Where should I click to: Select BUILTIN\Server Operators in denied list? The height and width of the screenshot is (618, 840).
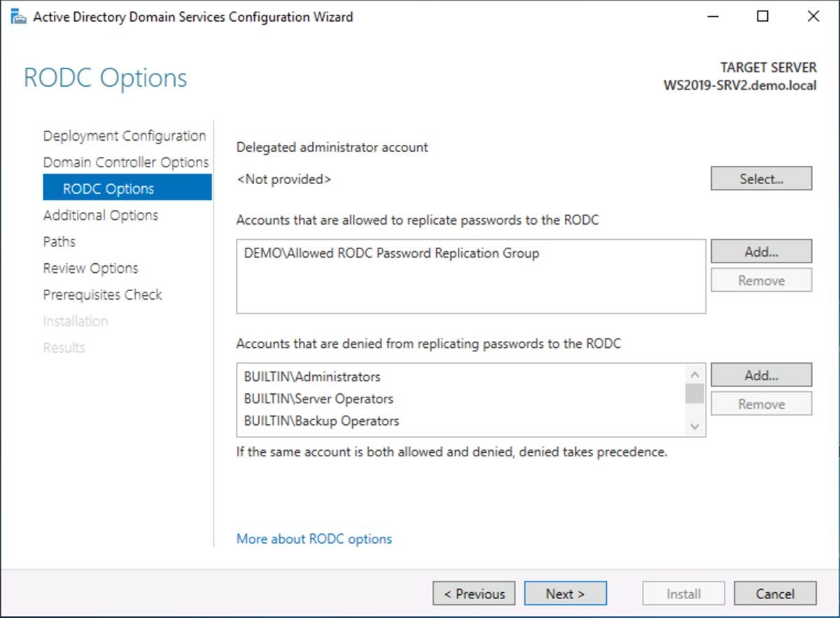[318, 399]
